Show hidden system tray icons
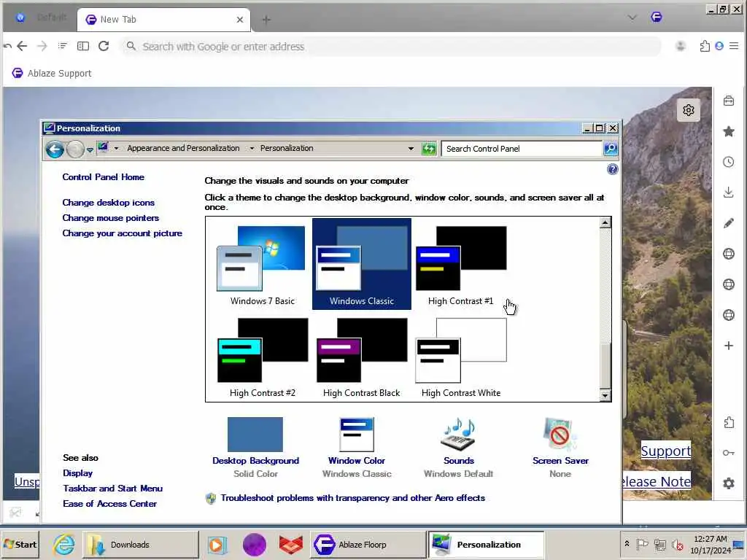Image resolution: width=747 pixels, height=560 pixels. tap(627, 544)
